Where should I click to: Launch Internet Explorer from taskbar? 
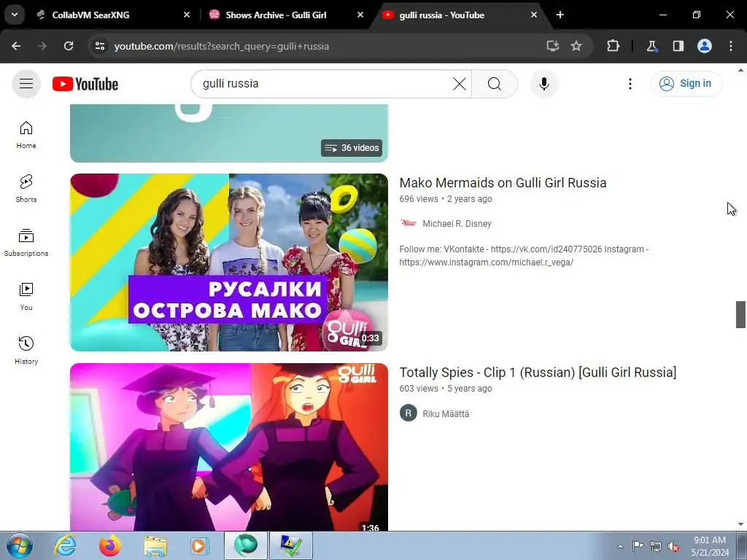tap(65, 545)
